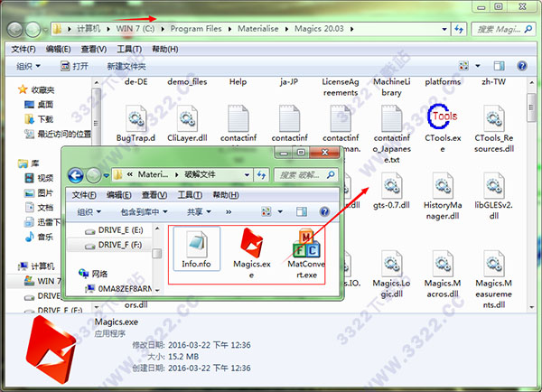The width and height of the screenshot is (542, 392).
Task: Toggle preview pane in Magics 20.03 window
Action: (x=499, y=66)
